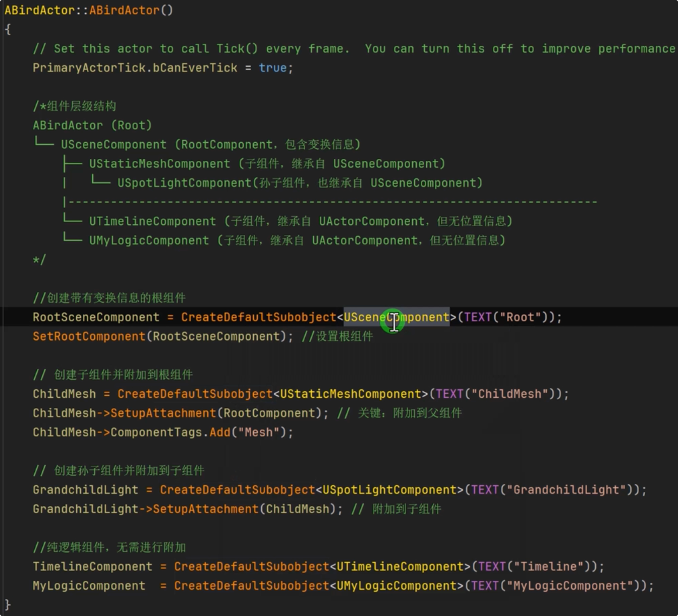
Task: Click the USceneComponent type in RootSceneComponent line
Action: (396, 317)
